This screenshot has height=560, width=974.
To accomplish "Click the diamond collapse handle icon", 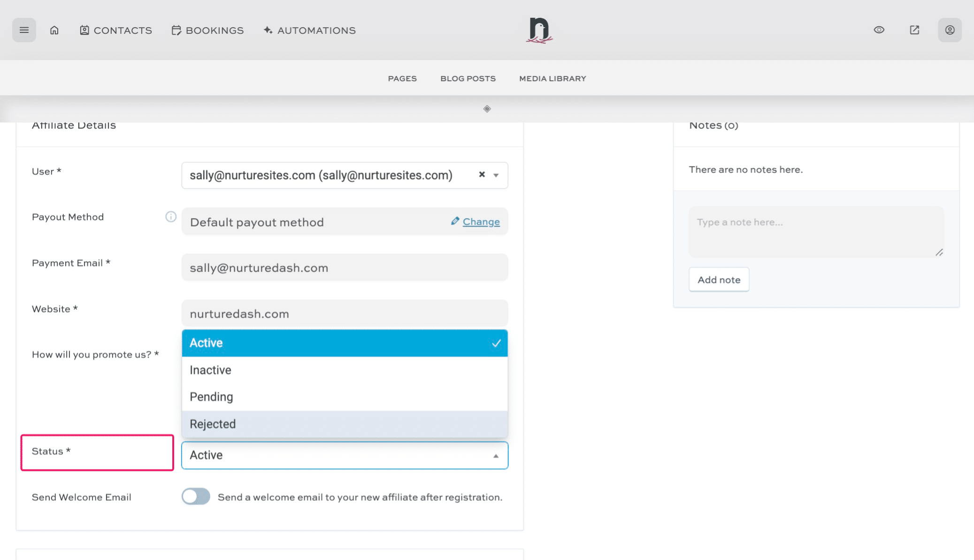I will point(487,109).
